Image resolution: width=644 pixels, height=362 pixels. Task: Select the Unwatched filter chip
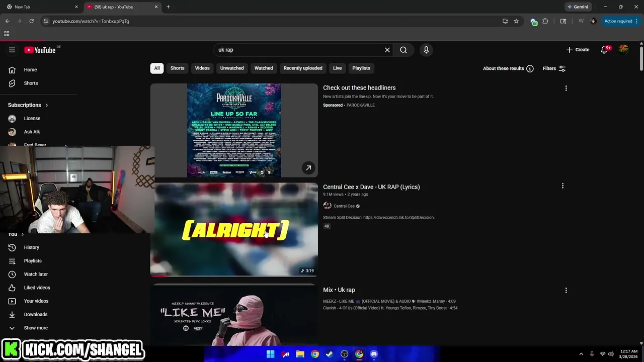coord(232,68)
